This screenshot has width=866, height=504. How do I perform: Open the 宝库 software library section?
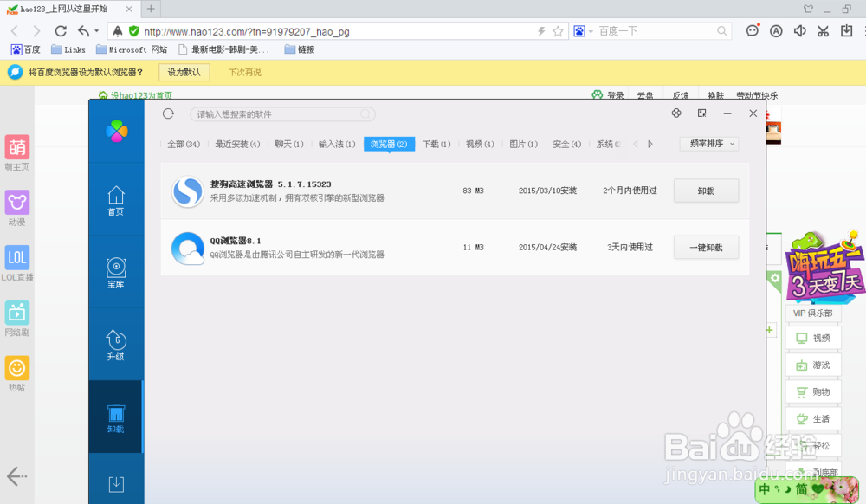(x=116, y=273)
